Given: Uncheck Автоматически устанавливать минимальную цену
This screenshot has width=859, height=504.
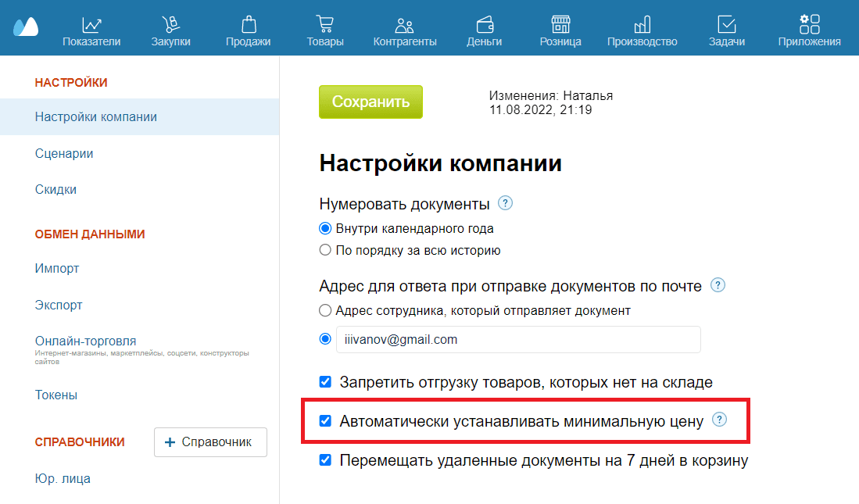Looking at the screenshot, I should click(x=324, y=420).
